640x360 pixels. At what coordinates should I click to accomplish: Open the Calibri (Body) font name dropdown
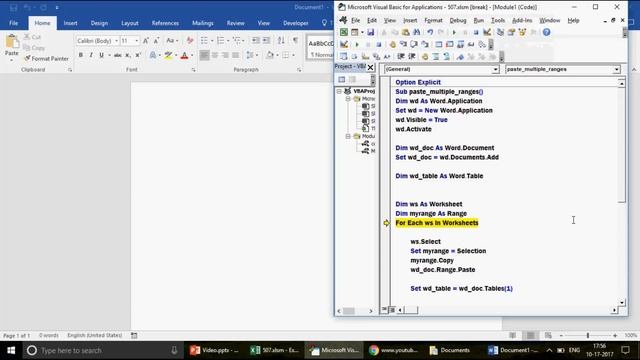[x=116, y=41]
